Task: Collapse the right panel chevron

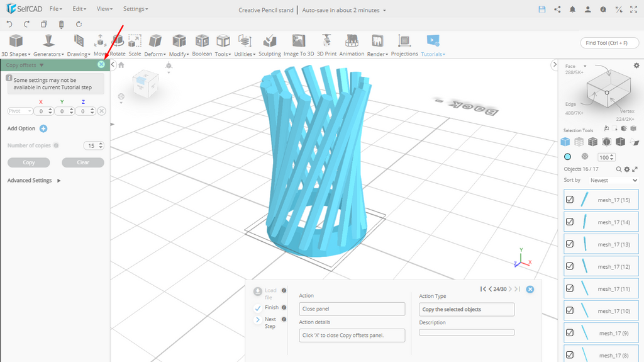Action: pos(555,65)
